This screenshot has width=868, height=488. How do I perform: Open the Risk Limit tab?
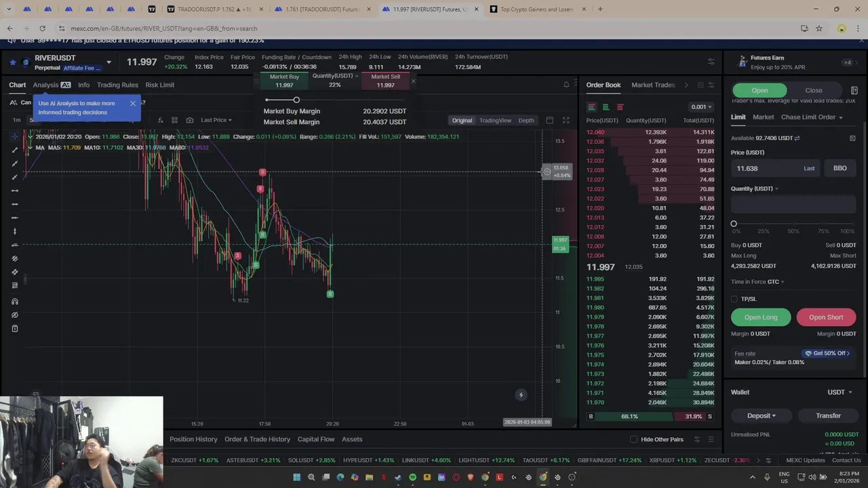[x=160, y=85]
